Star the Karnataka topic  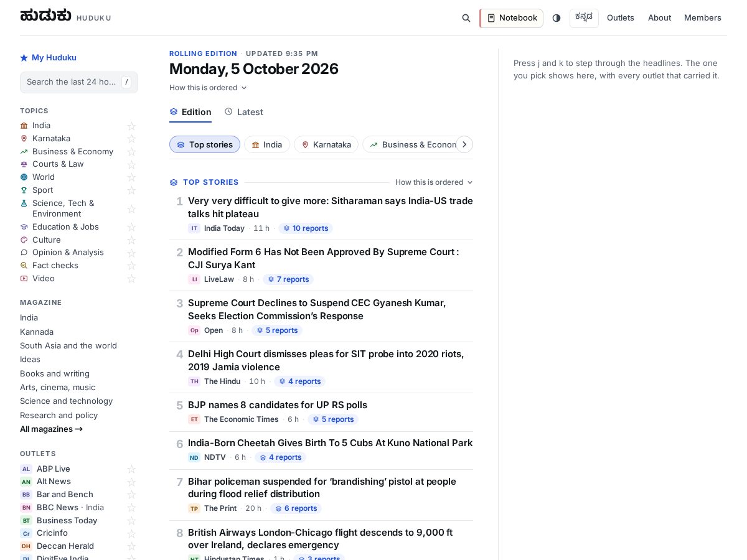click(x=131, y=139)
